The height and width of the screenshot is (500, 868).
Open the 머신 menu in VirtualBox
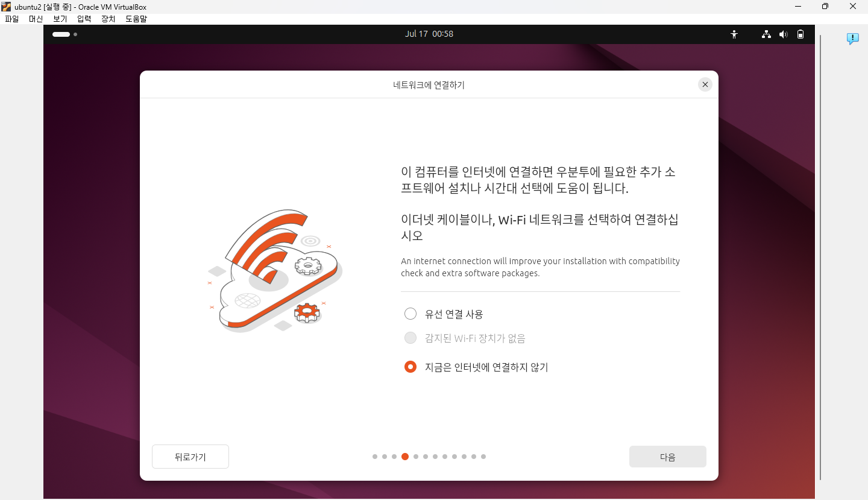pos(36,19)
